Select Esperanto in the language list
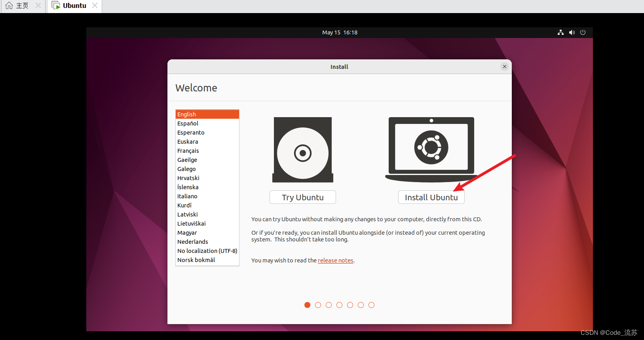This screenshot has height=340, width=644. 207,133
